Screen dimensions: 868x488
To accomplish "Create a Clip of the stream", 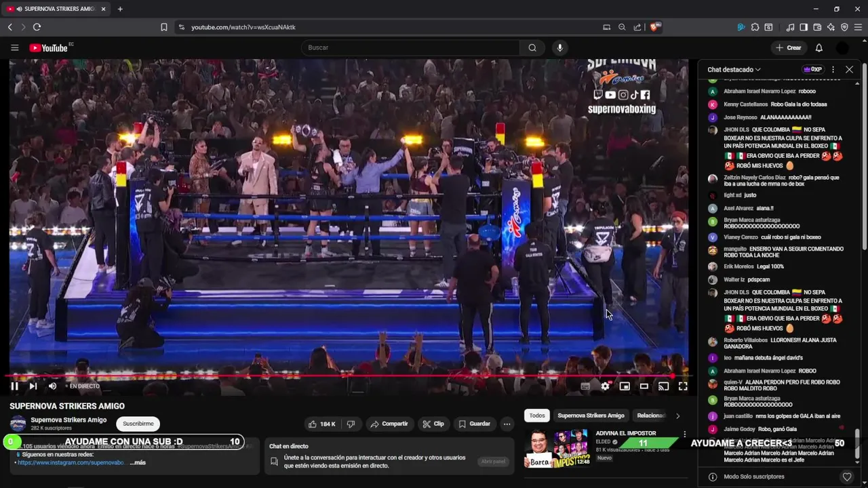I will (x=433, y=424).
